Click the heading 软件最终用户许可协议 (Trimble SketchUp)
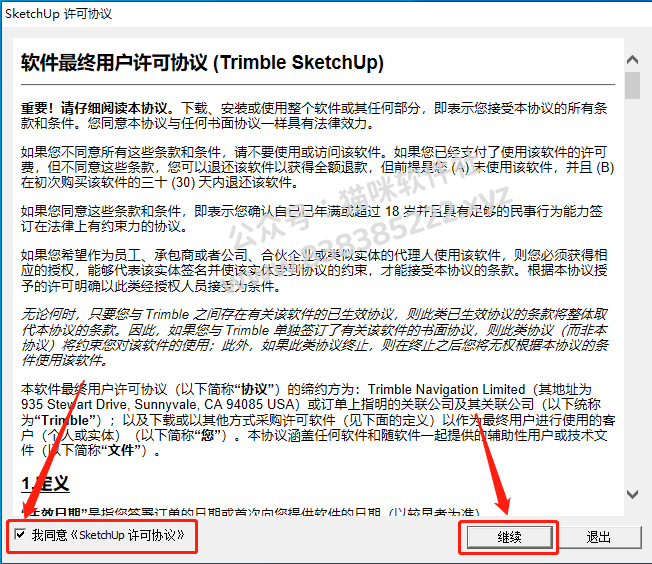The width and height of the screenshot is (652, 564). pyautogui.click(x=202, y=62)
